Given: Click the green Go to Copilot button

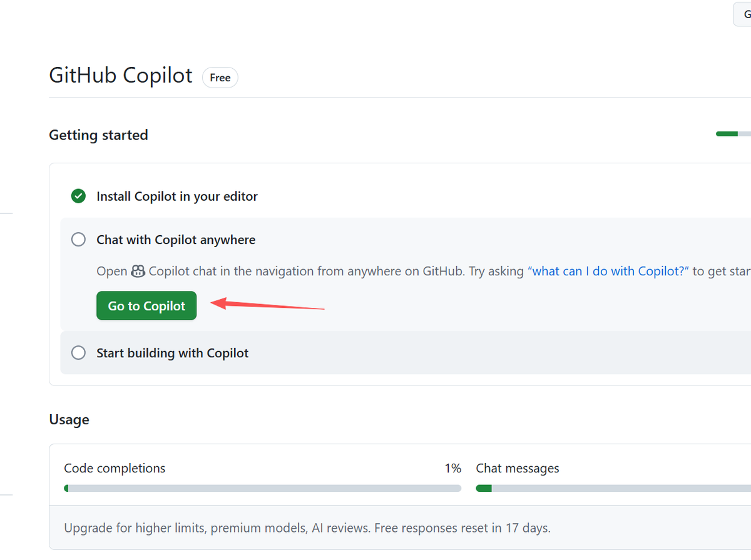Looking at the screenshot, I should [146, 306].
